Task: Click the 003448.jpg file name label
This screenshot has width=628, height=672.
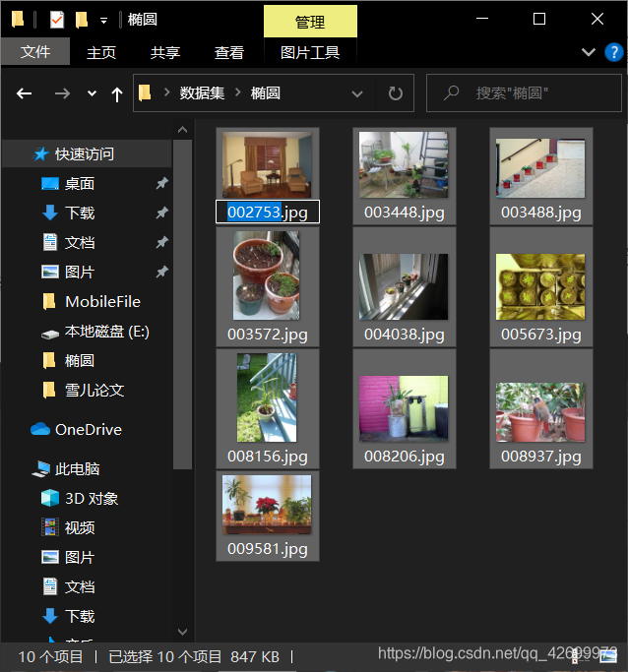Action: (x=405, y=213)
